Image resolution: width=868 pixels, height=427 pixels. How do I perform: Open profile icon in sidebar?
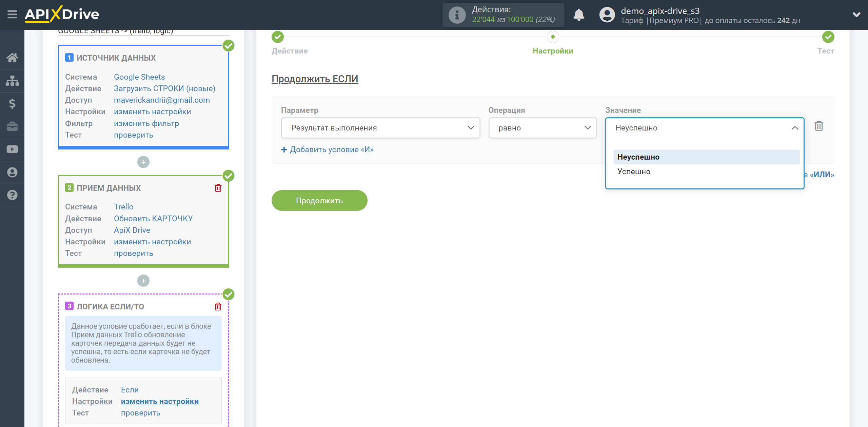click(12, 172)
